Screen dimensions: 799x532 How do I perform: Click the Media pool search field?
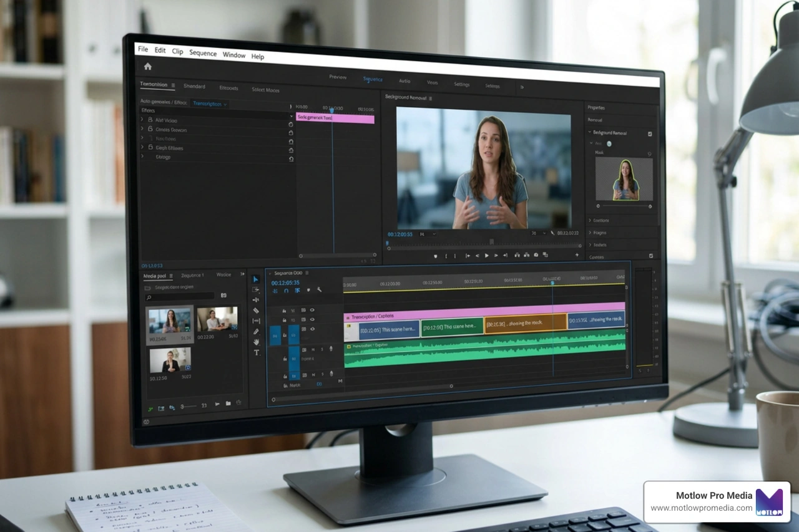click(180, 297)
